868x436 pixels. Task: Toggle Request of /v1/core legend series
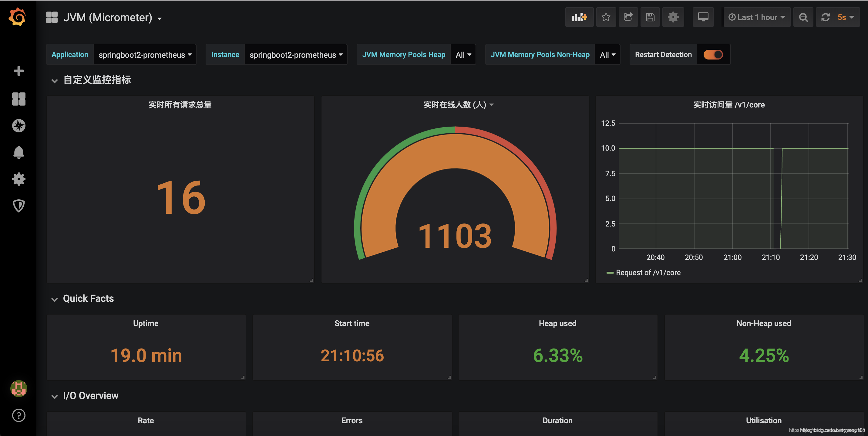pos(648,272)
